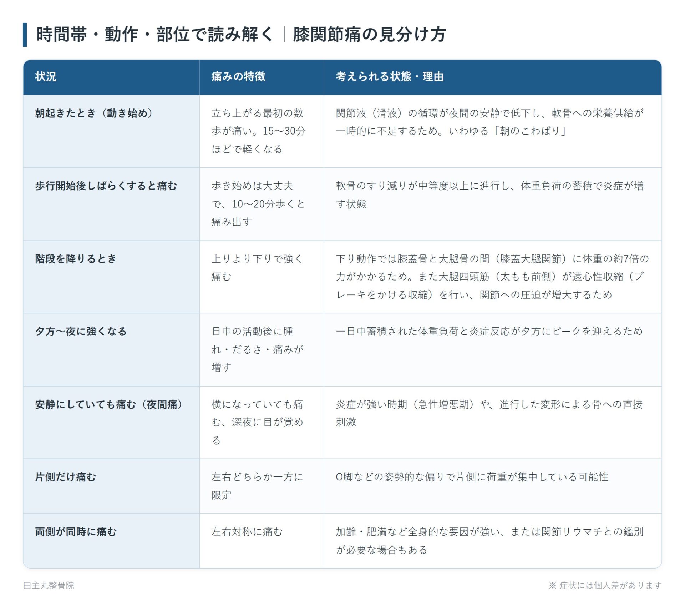Click the cell starting 下り動作では膝蓋骨と大腿骨
This screenshot has height=616, width=685.
coord(492,277)
